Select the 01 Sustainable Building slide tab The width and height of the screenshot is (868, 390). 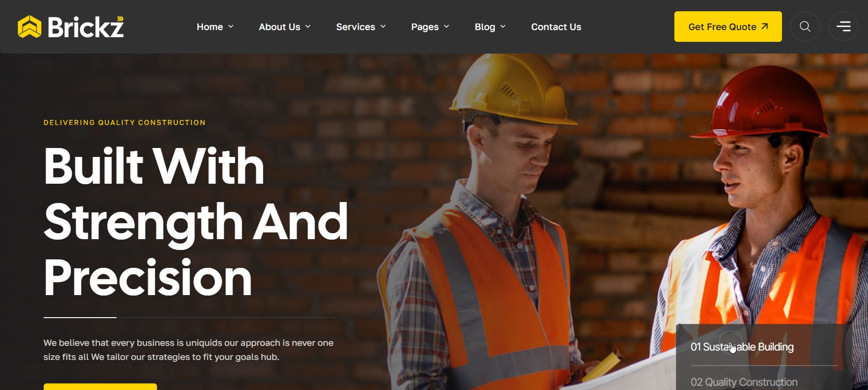pos(742,347)
